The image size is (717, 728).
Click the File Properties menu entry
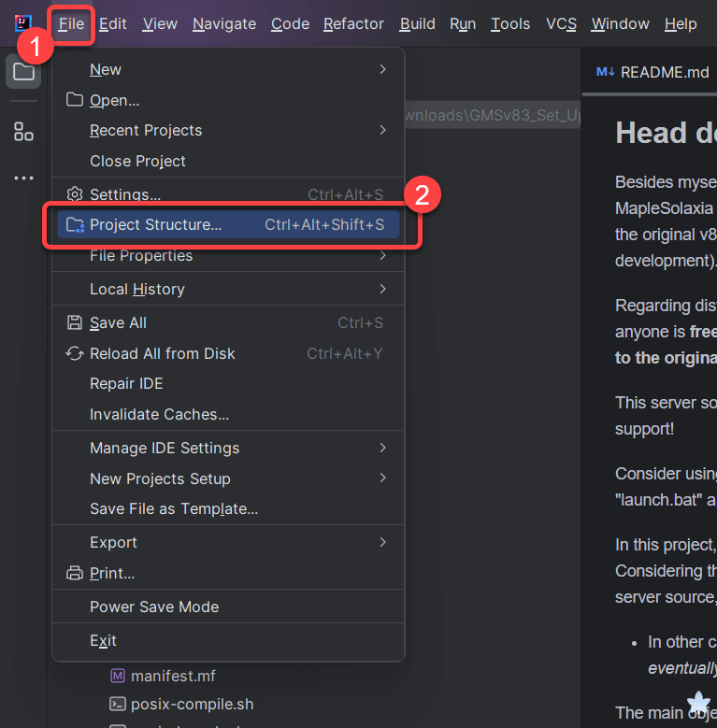coord(228,256)
